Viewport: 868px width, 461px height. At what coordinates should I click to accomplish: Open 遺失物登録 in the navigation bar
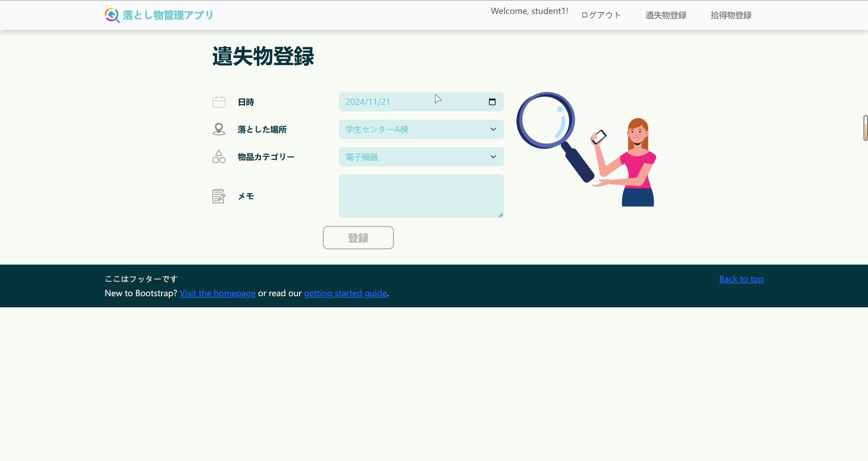(666, 15)
